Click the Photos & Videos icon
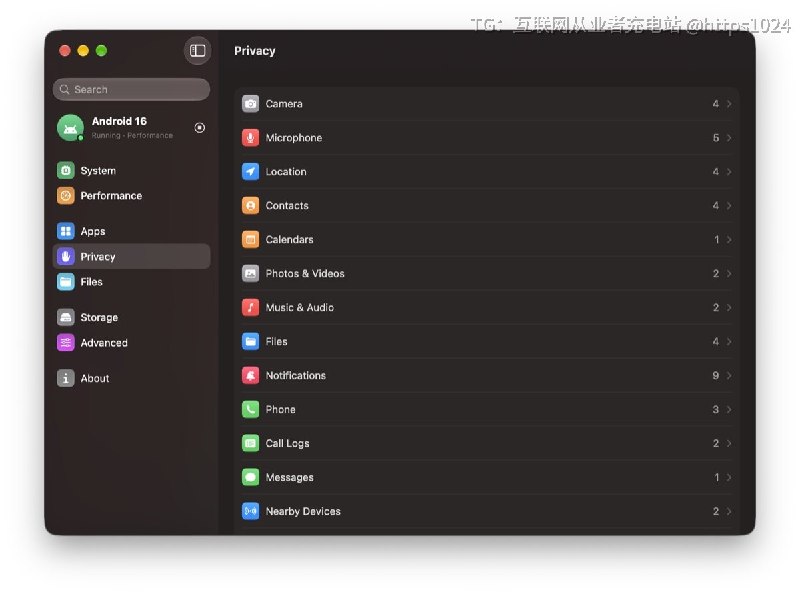 pyautogui.click(x=251, y=274)
